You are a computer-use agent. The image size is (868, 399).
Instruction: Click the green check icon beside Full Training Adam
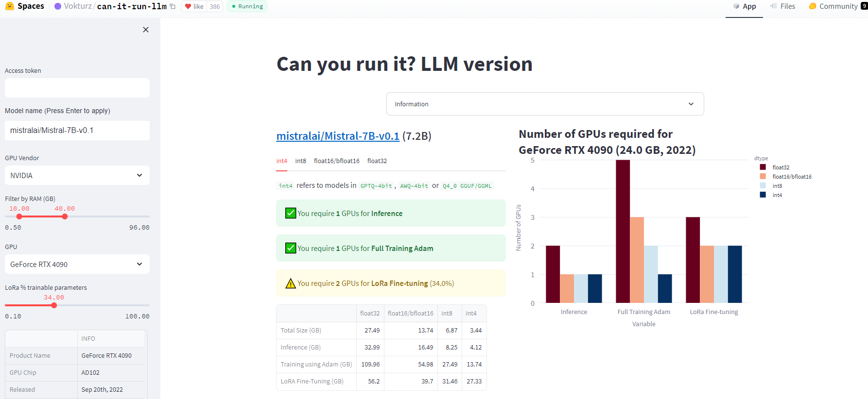291,248
